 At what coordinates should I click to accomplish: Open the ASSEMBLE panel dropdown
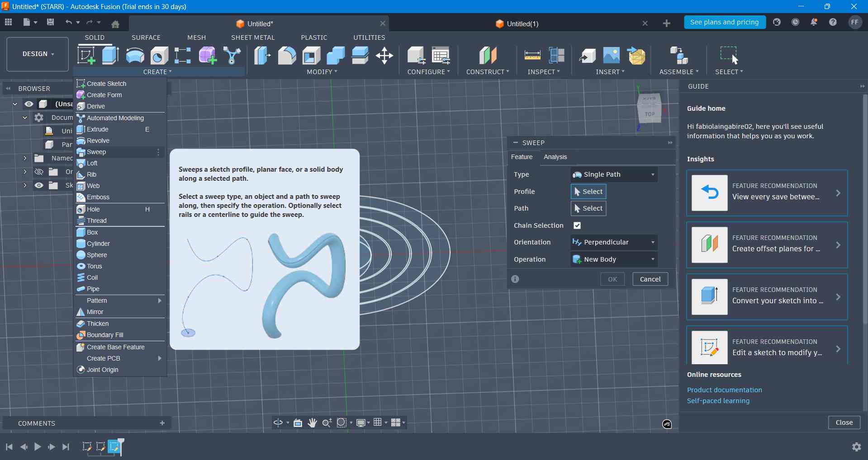pyautogui.click(x=678, y=72)
